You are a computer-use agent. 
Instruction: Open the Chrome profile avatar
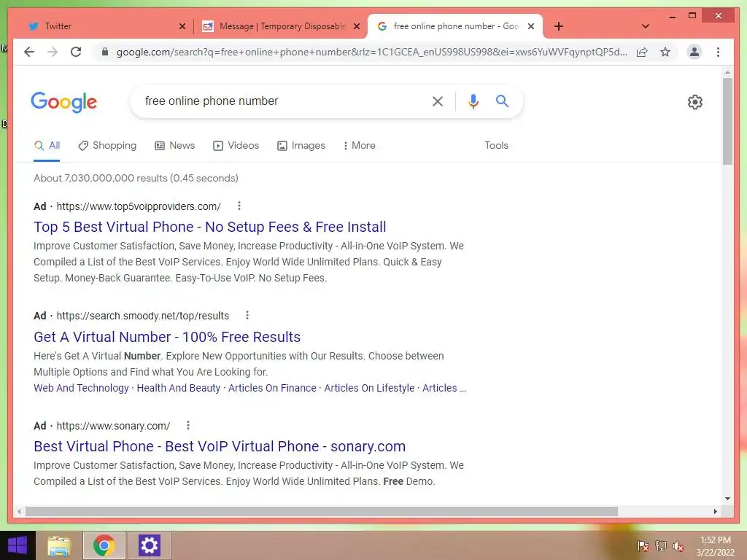(694, 52)
